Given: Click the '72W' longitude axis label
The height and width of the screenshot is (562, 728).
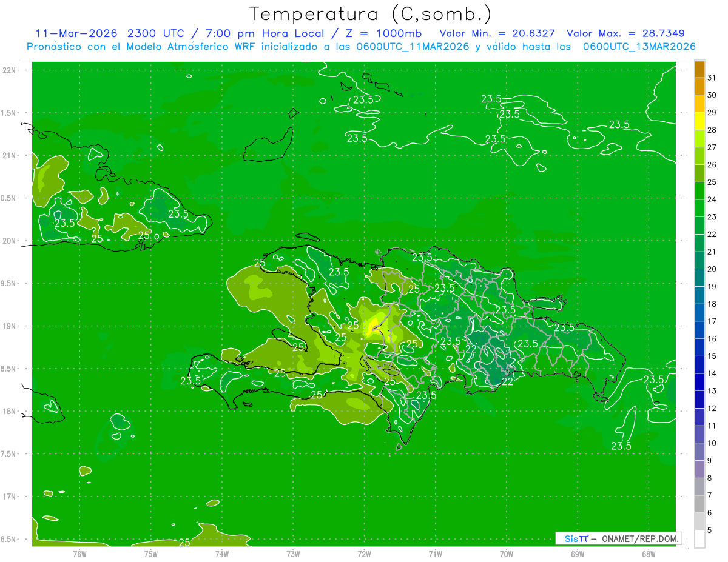Looking at the screenshot, I should coord(364,554).
